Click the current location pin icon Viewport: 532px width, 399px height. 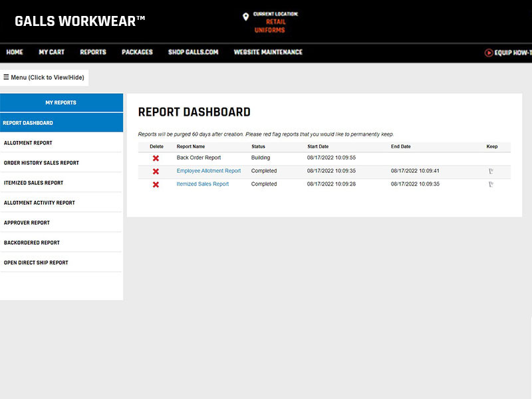(245, 17)
